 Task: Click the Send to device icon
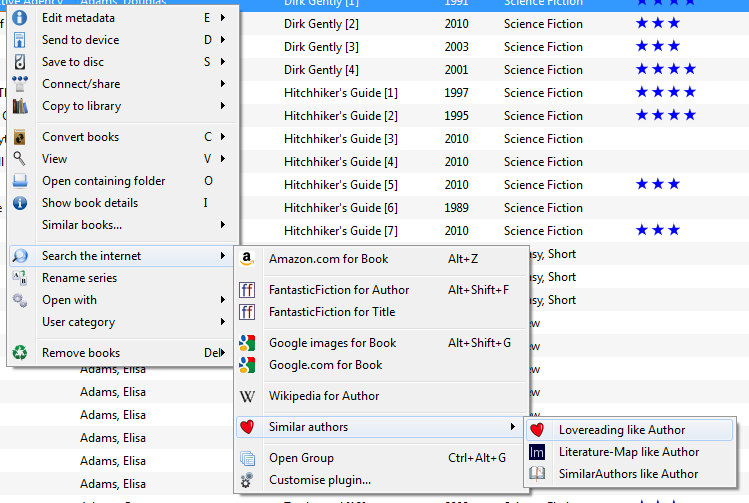(x=20, y=40)
